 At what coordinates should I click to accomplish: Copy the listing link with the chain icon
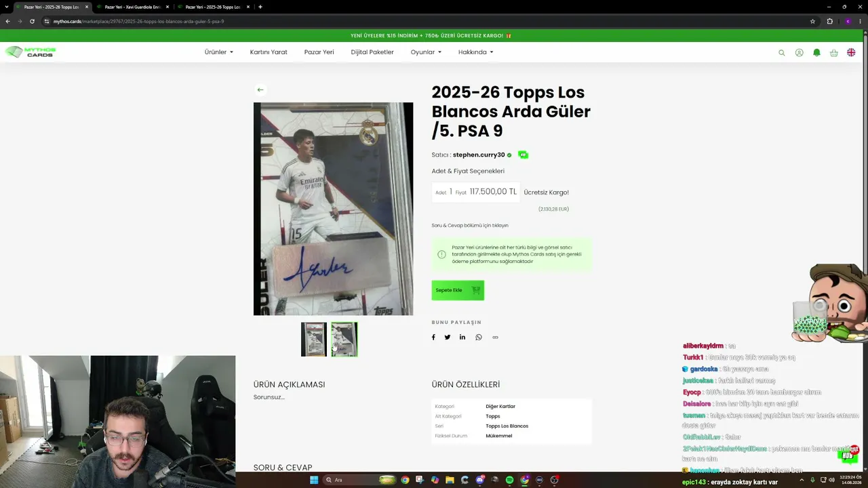[495, 338]
